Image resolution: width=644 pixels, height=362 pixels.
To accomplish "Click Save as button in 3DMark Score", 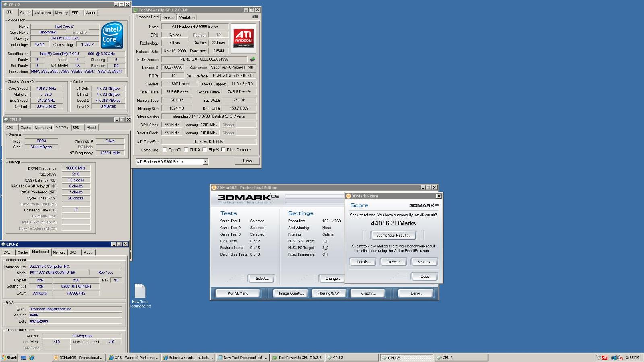I will tap(425, 262).
